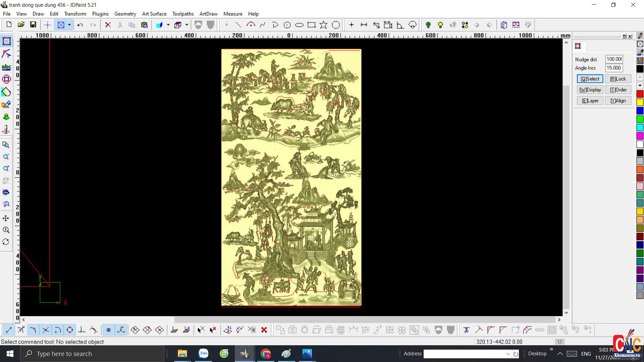Open the Toolpaths menu
Screen dimensions: 644x362
(183, 14)
